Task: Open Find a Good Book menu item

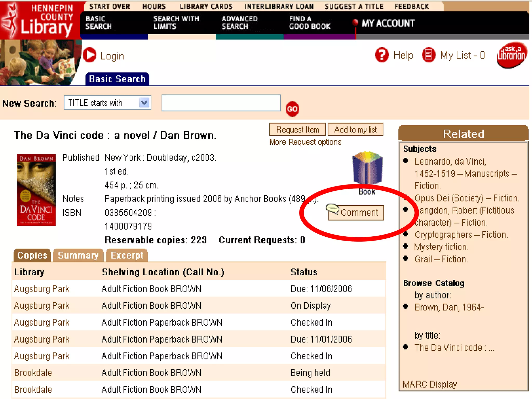Action: click(309, 23)
